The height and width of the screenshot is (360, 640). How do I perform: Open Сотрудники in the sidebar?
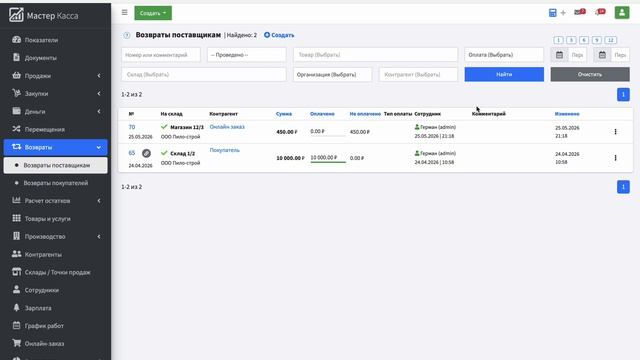56,290
